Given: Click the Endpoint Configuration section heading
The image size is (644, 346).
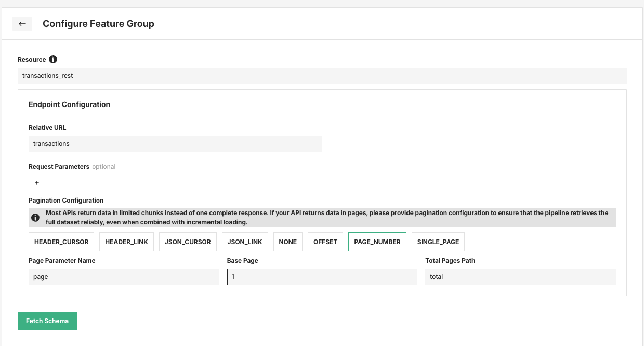Looking at the screenshot, I should [x=69, y=104].
